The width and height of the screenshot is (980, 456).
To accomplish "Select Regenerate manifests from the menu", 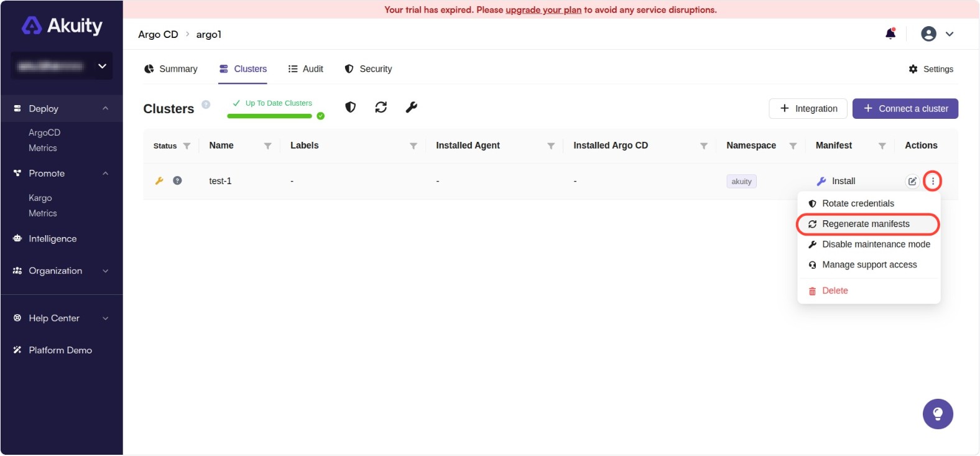I will 866,224.
